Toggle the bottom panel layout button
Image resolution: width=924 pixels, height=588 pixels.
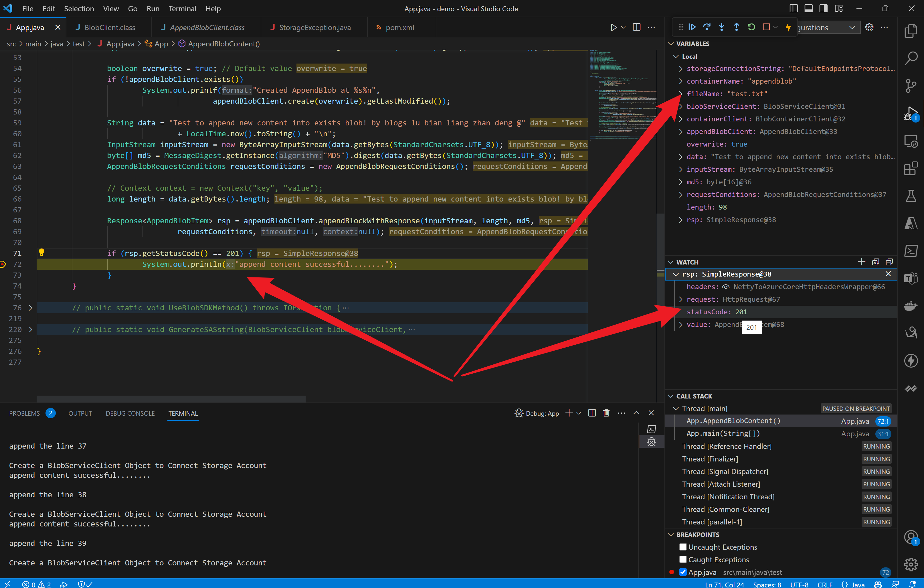(x=808, y=8)
